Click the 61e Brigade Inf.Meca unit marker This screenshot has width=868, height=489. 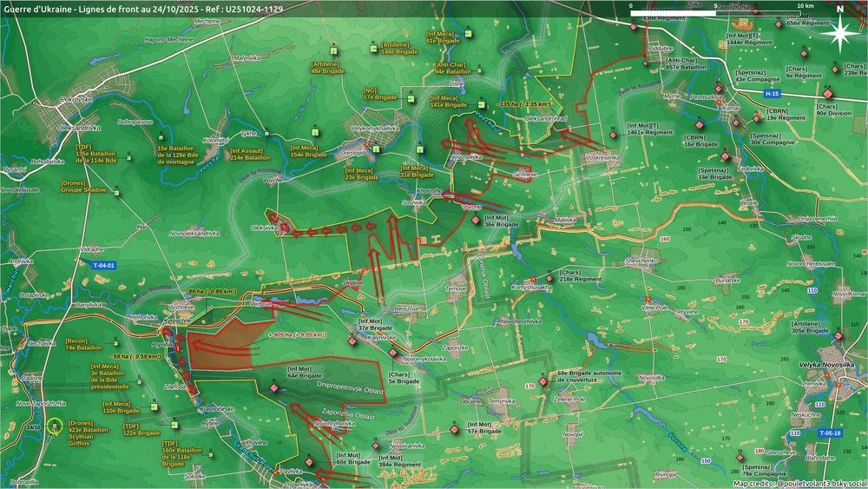[469, 34]
